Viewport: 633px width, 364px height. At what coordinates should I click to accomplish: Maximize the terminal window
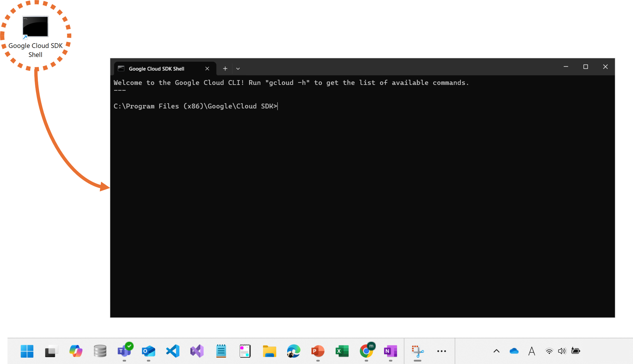[586, 67]
